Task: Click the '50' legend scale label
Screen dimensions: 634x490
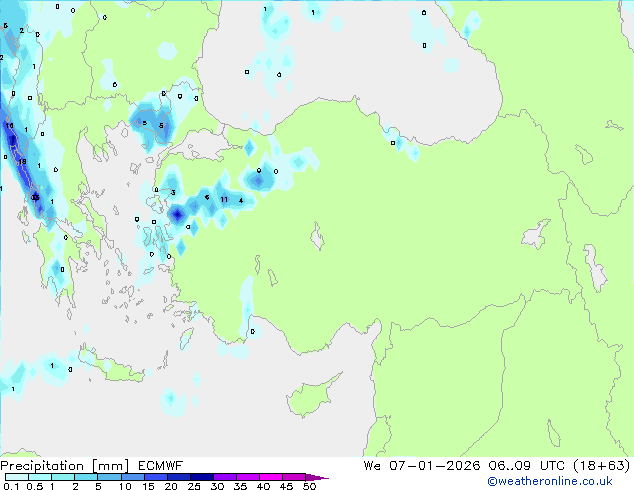Action: click(x=309, y=486)
